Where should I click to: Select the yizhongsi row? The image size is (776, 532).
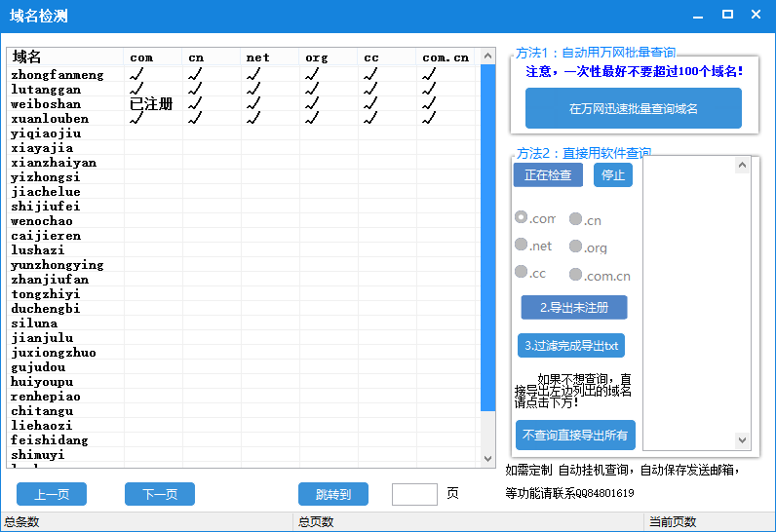pyautogui.click(x=243, y=177)
